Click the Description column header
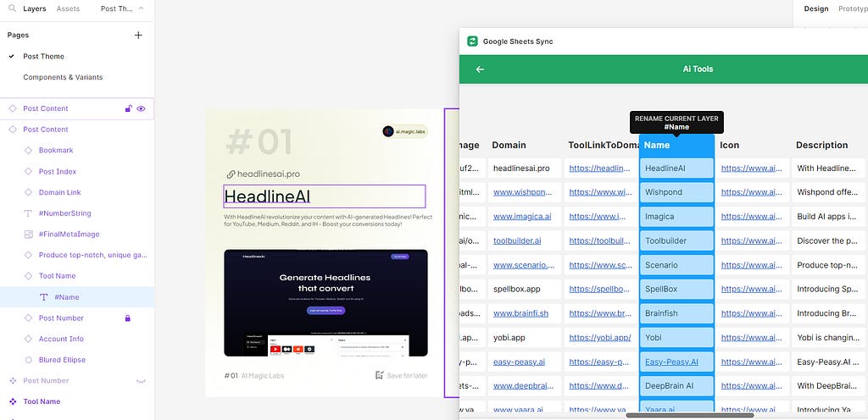The image size is (868, 420). (x=821, y=146)
